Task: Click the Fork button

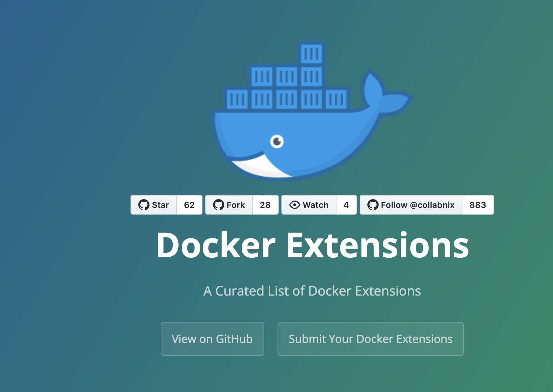Action: 229,205
